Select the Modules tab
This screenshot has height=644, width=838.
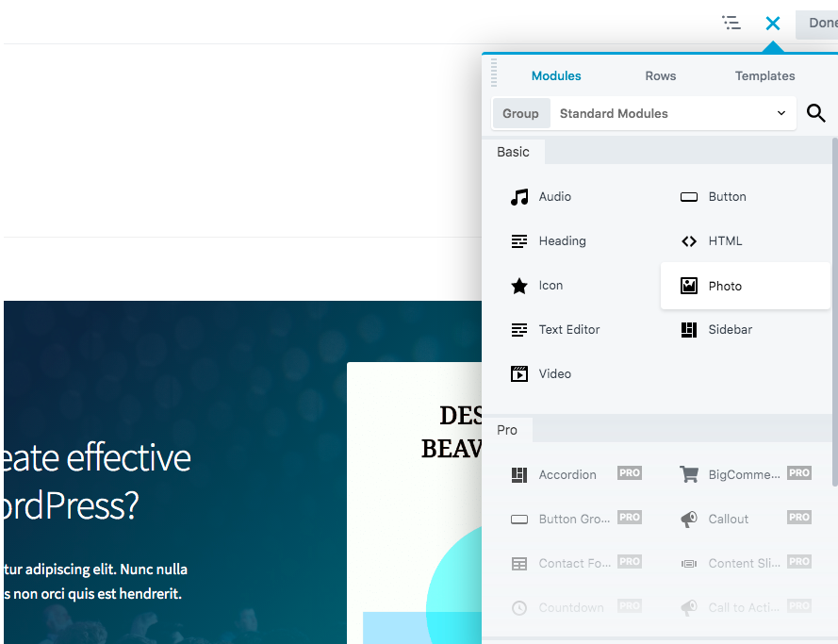[556, 75]
